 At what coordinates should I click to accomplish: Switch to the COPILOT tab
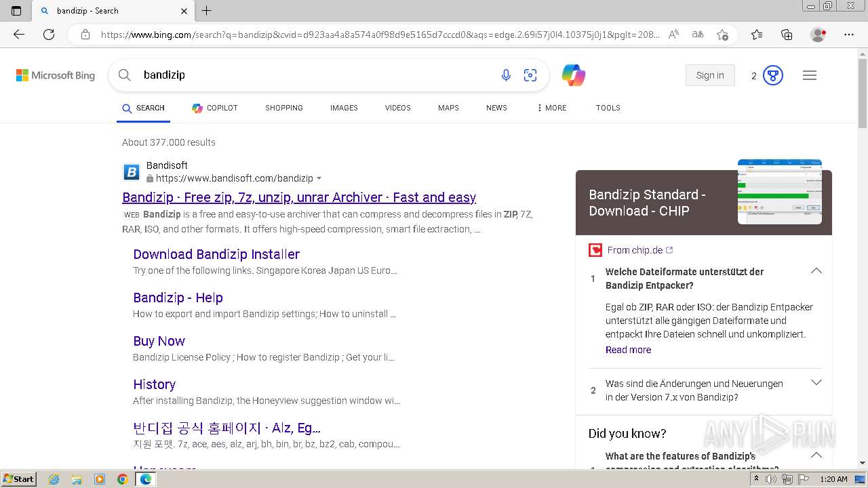click(214, 108)
